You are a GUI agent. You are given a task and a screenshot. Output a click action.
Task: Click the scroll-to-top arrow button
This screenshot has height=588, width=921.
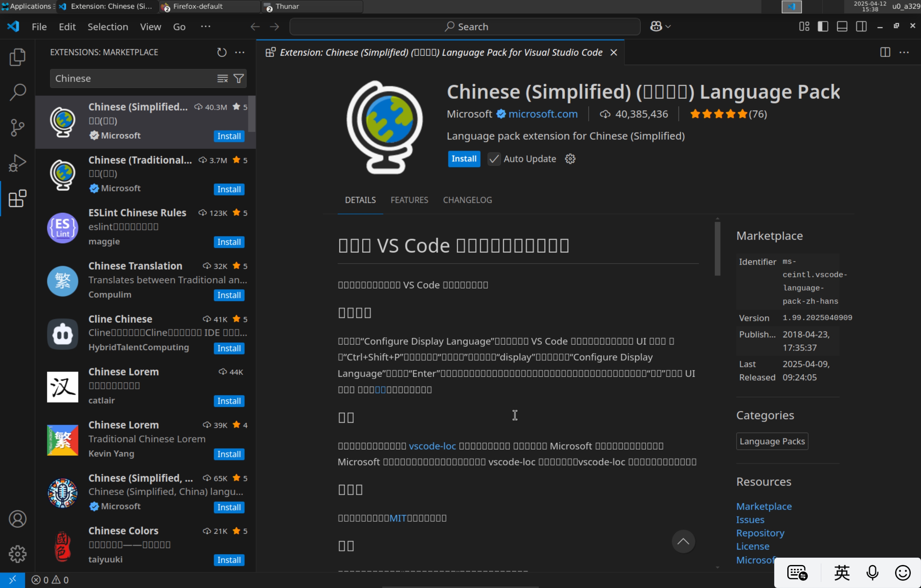pos(683,541)
